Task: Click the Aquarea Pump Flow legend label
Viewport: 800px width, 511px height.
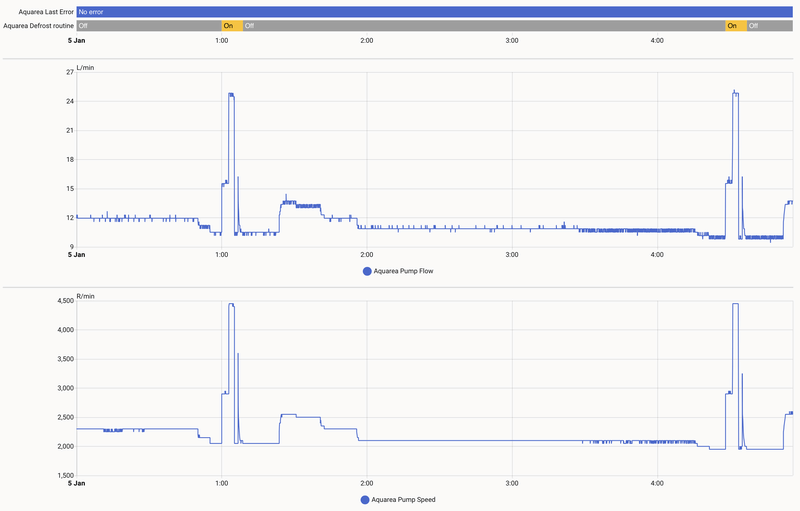Action: pos(403,271)
